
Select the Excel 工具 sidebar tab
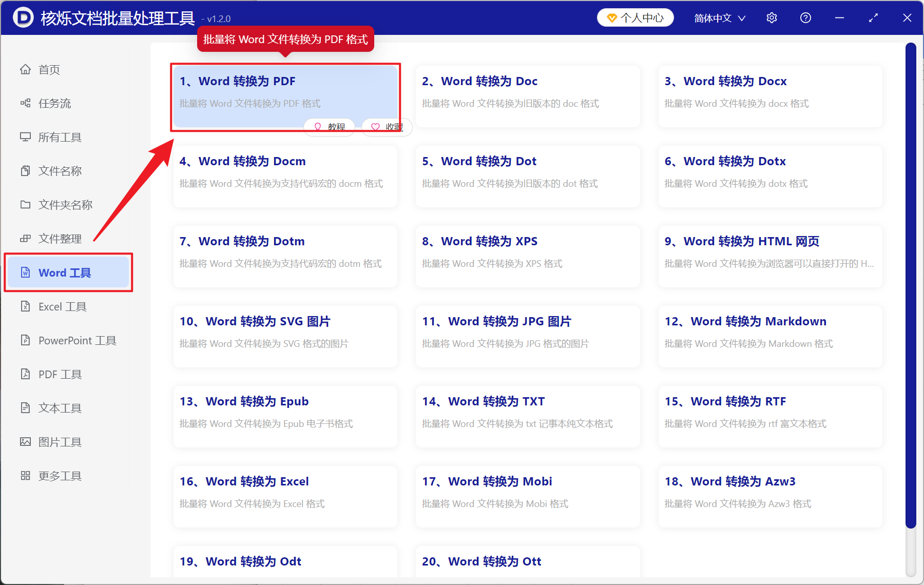[63, 306]
